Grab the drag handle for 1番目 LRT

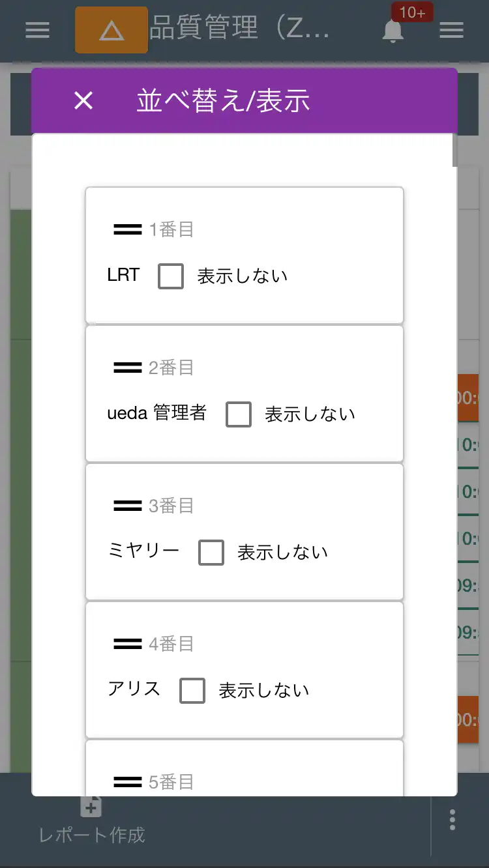(126, 229)
